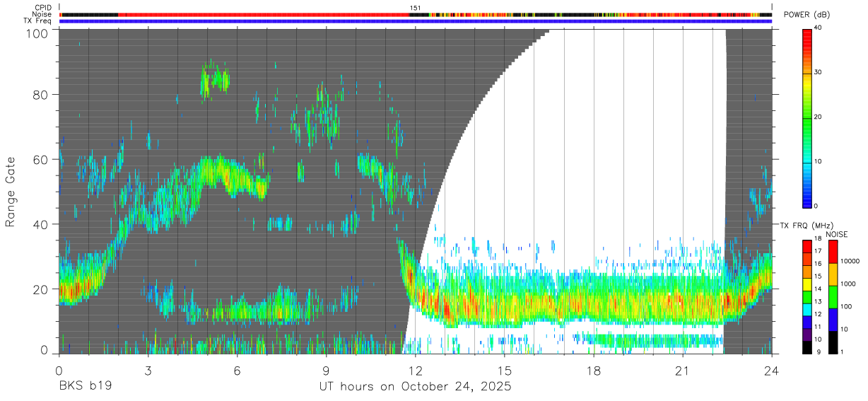Click range gate 40 axis label

41,225
